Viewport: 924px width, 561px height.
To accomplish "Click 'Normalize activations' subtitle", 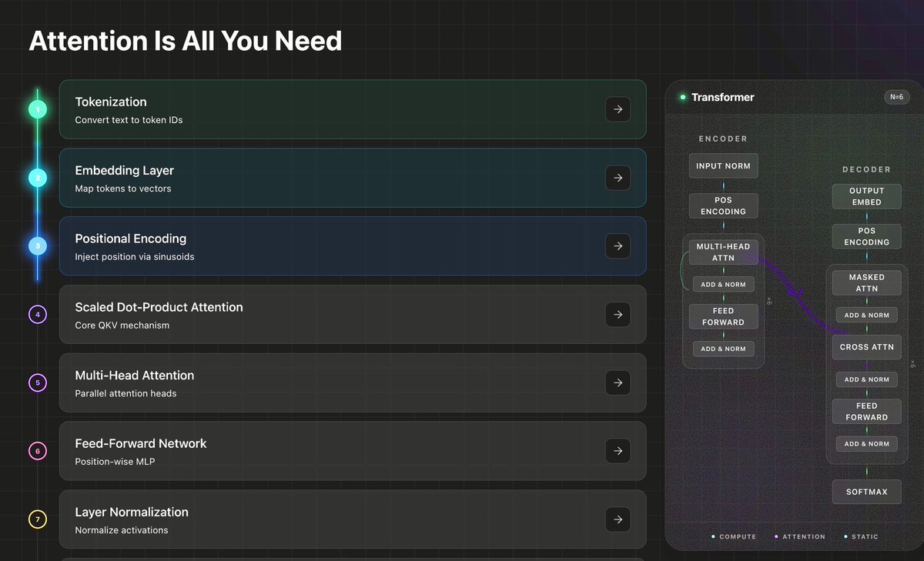I will tap(122, 530).
